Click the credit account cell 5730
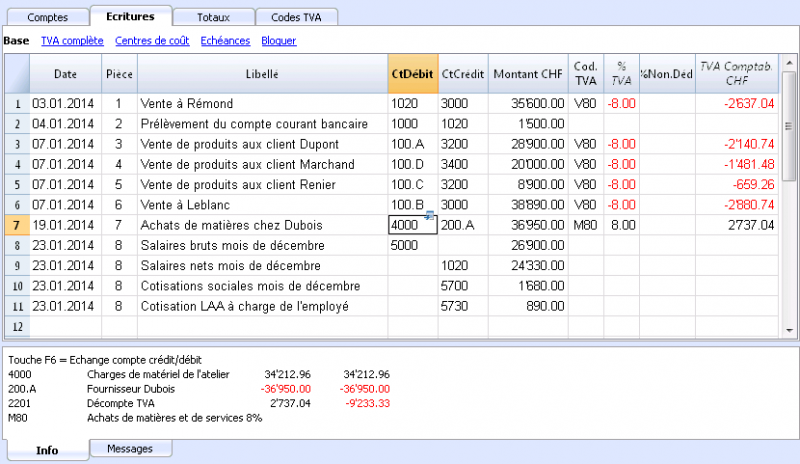The height and width of the screenshot is (464, 800). click(463, 306)
